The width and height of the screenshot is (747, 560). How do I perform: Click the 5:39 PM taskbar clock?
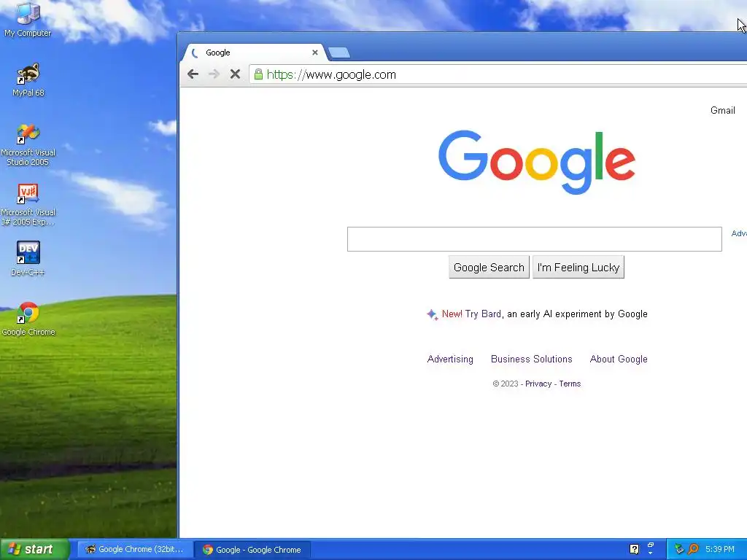coord(720,550)
